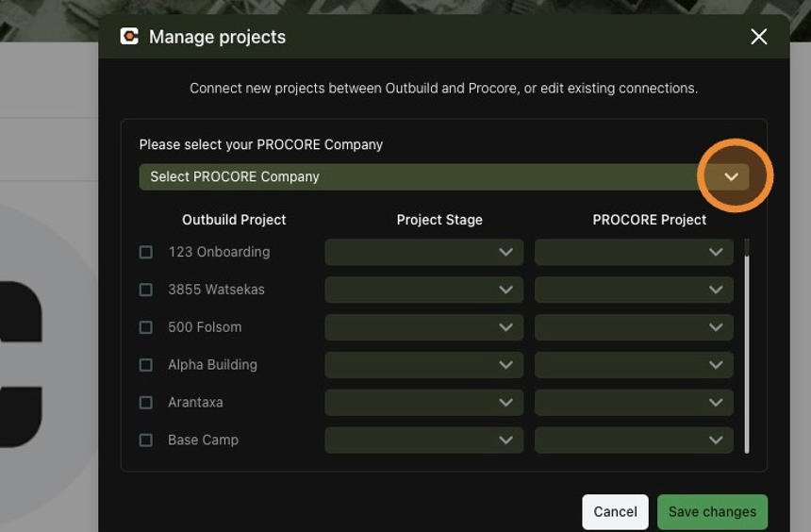Screen dimensions: 811x532
Task: Open PROCORE Project dropdown for Alpha Building
Action: pos(634,365)
